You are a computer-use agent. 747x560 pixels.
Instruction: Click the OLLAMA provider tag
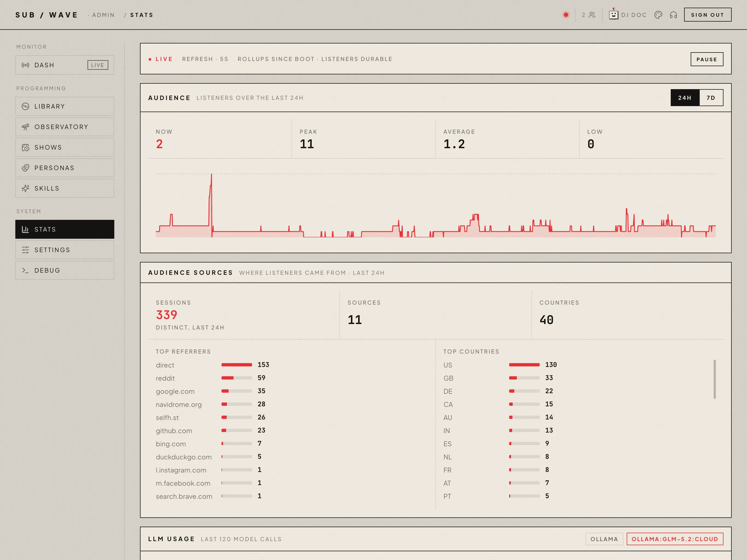604,539
